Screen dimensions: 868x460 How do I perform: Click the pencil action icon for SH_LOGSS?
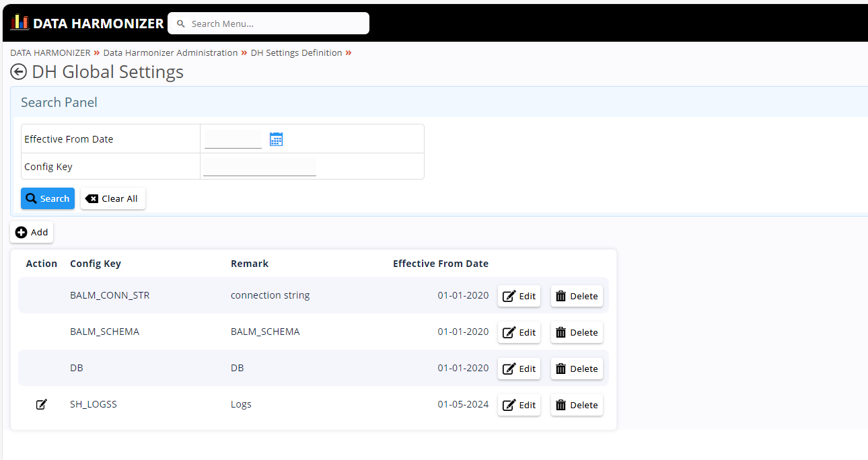[42, 404]
